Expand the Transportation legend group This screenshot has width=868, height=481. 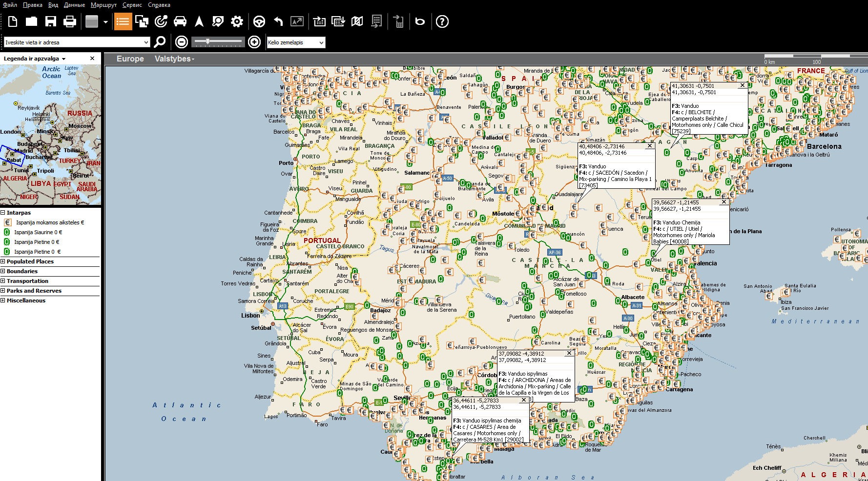click(x=3, y=281)
